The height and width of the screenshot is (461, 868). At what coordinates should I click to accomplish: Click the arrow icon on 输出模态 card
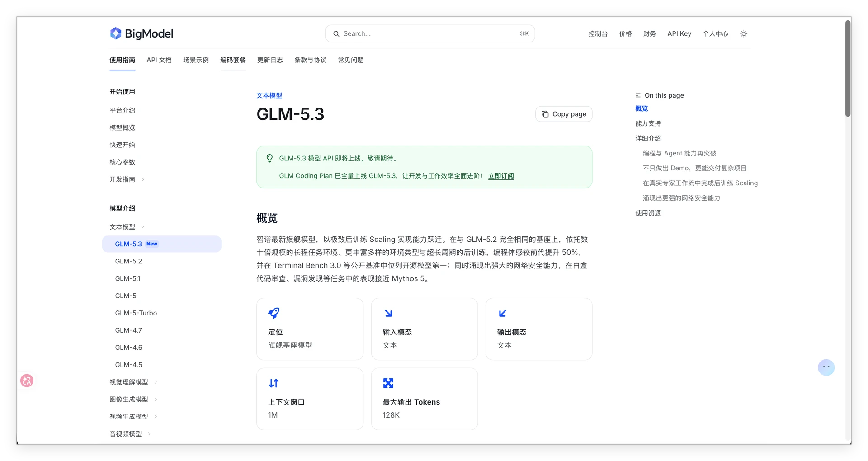(502, 313)
